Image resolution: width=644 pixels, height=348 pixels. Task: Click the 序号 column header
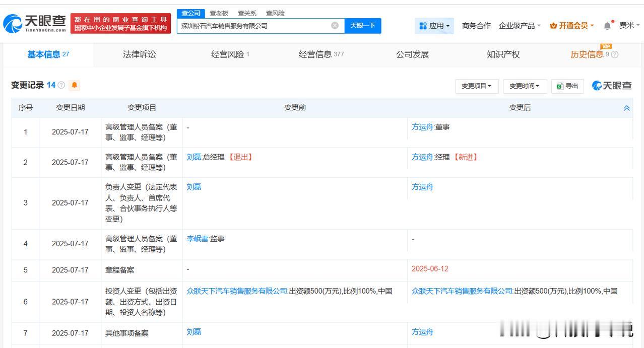(26, 107)
